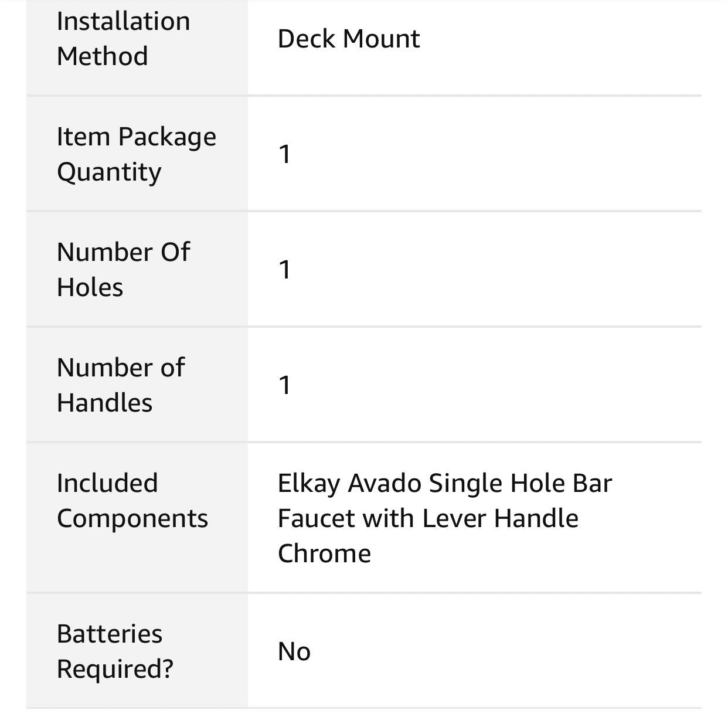This screenshot has height=720, width=728.
Task: Select the Number of Handles value 1
Action: 285,385
